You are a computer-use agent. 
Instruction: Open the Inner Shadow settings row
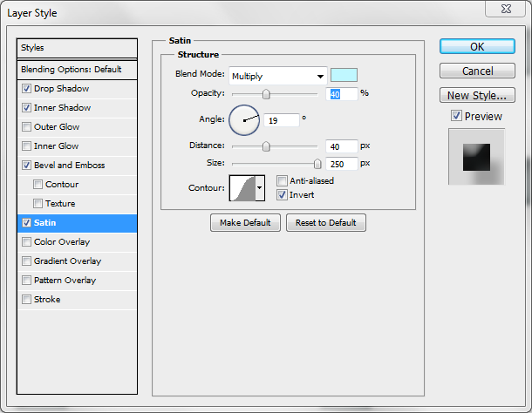pyautogui.click(x=77, y=108)
